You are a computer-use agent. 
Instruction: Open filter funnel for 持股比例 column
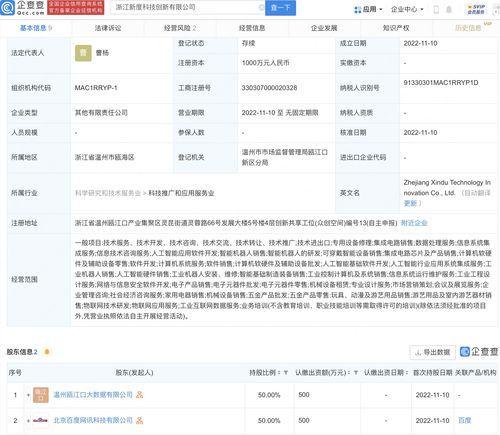pyautogui.click(x=286, y=373)
